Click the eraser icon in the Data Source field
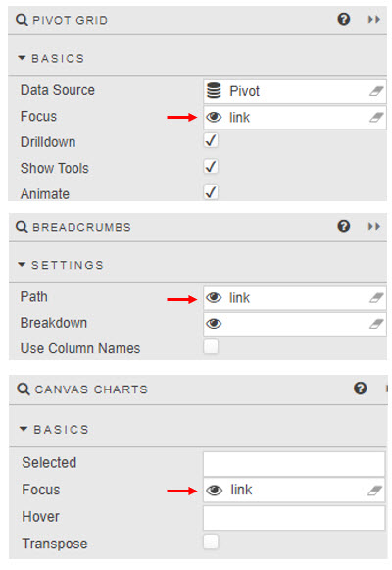392x570 pixels. [x=376, y=91]
